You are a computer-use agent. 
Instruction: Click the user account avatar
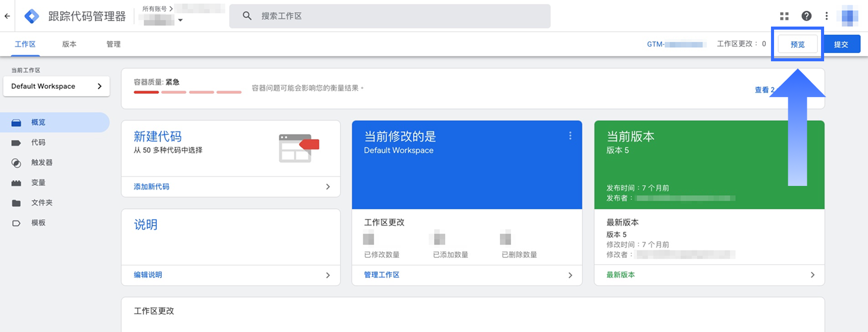(850, 16)
